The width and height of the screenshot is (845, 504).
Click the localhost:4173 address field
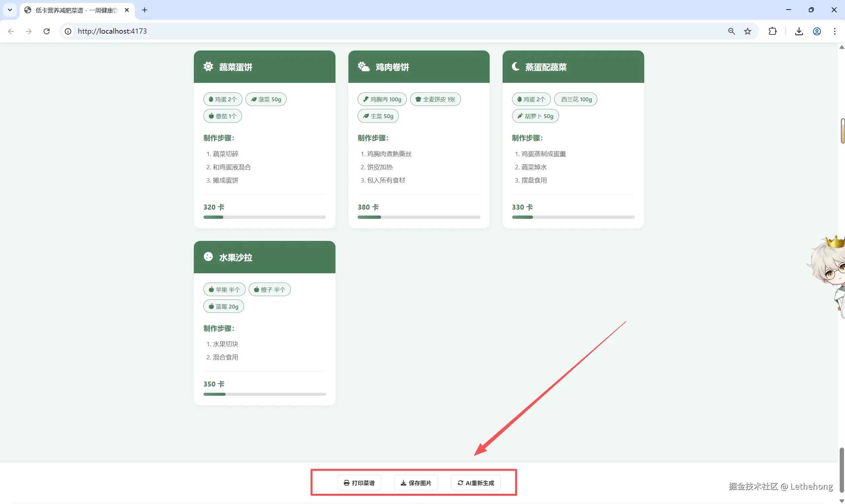(112, 31)
